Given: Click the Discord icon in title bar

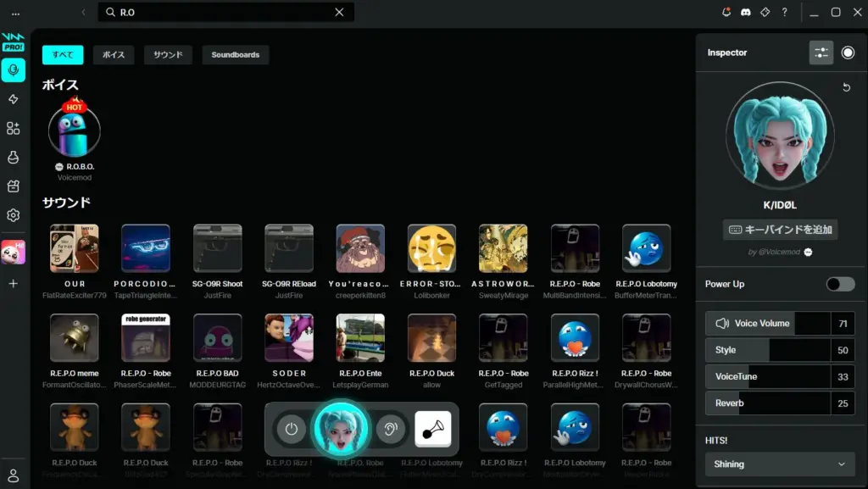Looking at the screenshot, I should click(x=745, y=12).
